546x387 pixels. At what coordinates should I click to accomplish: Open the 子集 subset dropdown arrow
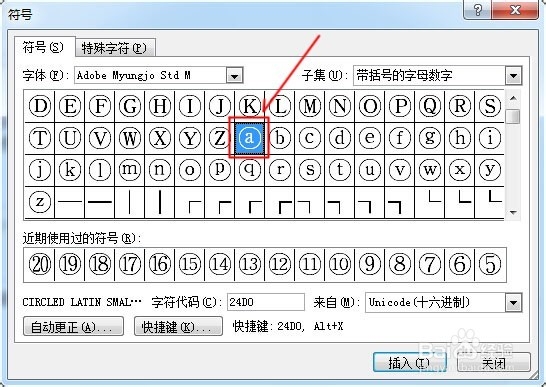coord(513,75)
